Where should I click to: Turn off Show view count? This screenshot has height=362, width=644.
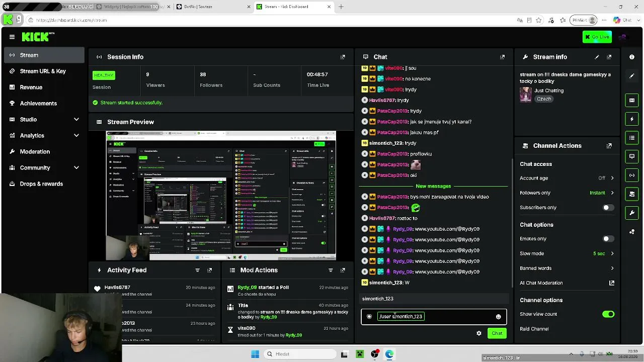(x=608, y=314)
